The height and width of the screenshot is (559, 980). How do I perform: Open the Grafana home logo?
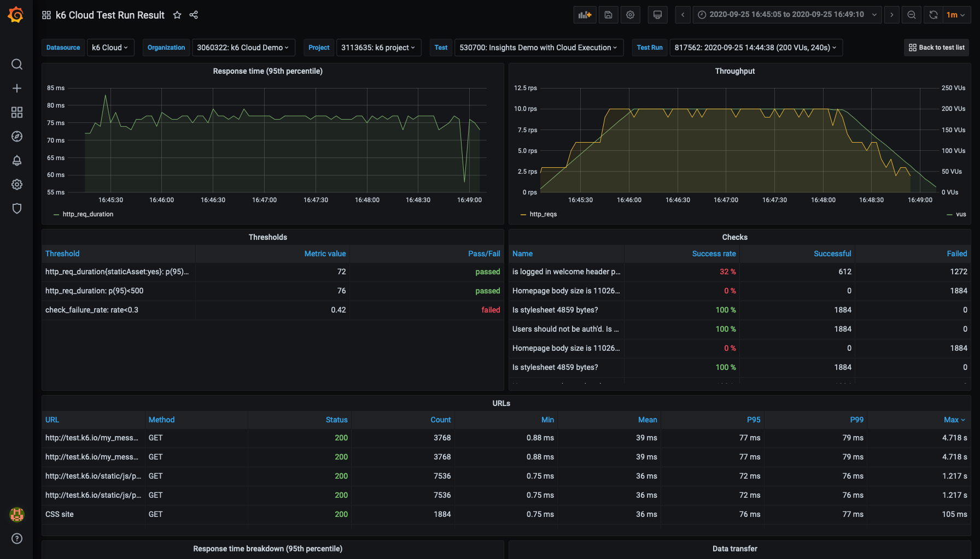coord(16,15)
